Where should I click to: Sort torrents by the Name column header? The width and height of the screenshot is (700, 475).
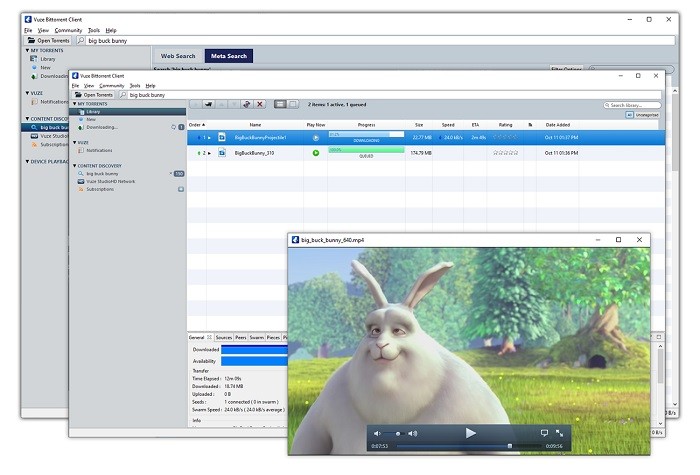point(255,124)
